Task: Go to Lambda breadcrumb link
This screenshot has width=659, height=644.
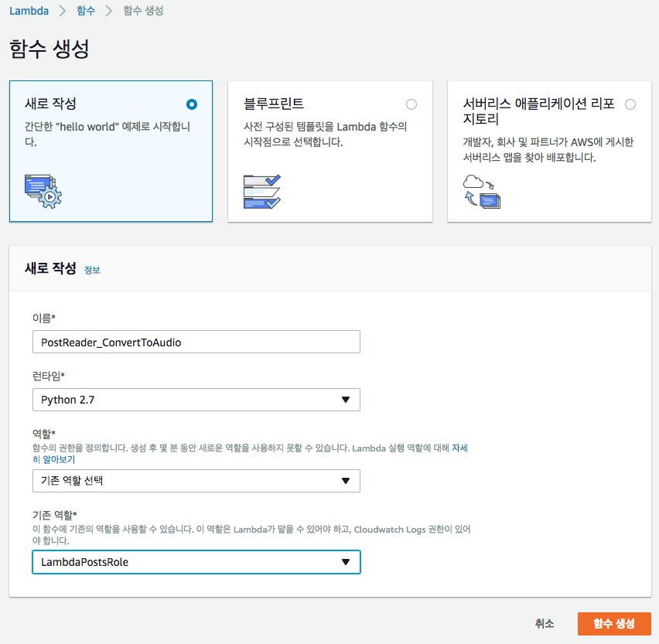Action: point(29,11)
